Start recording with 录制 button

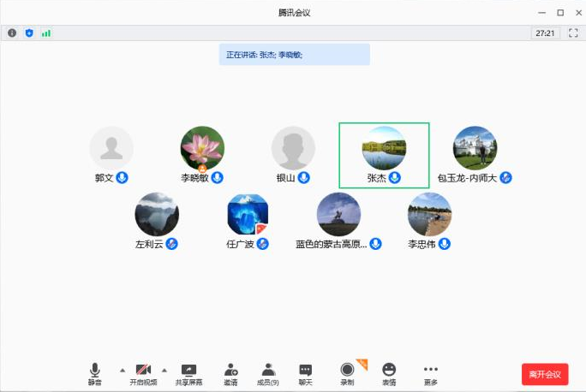coord(347,372)
